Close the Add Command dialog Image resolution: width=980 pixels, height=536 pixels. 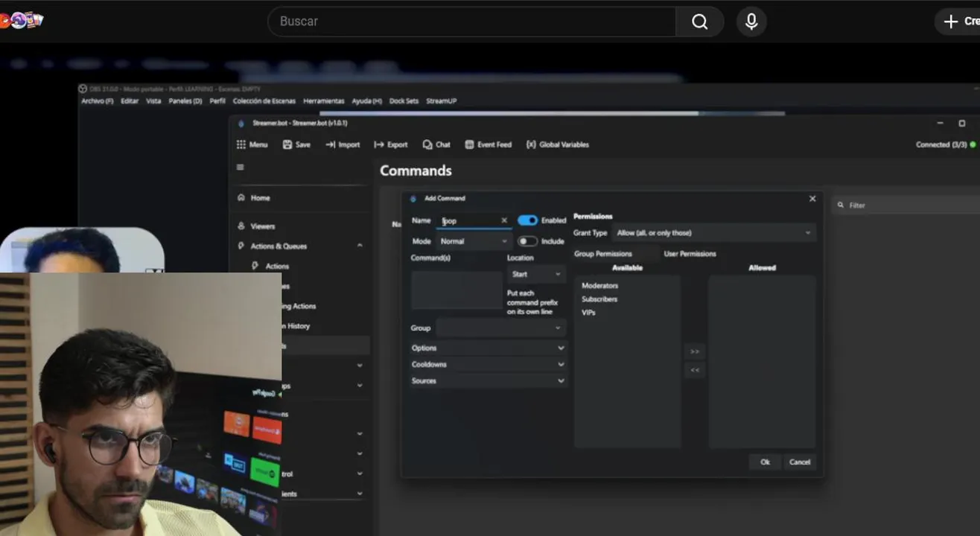click(812, 198)
